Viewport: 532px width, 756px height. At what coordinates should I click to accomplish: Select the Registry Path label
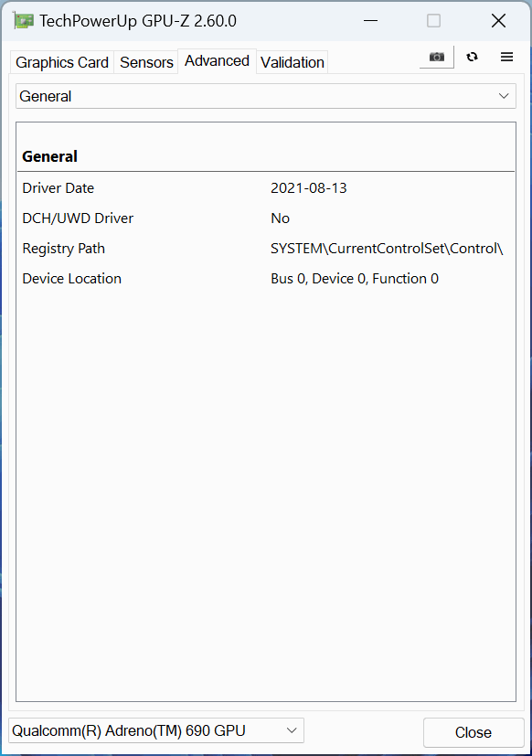point(64,249)
